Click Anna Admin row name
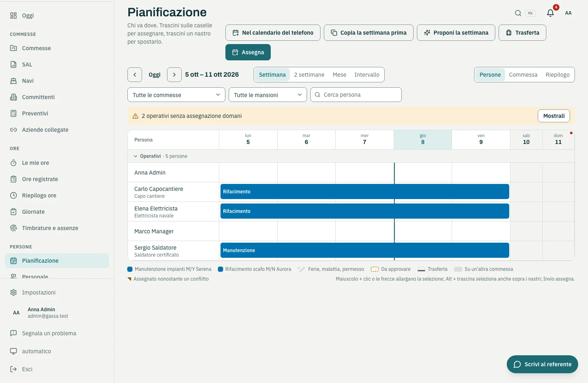Screen dimensions: 588x383 [x=150, y=173]
